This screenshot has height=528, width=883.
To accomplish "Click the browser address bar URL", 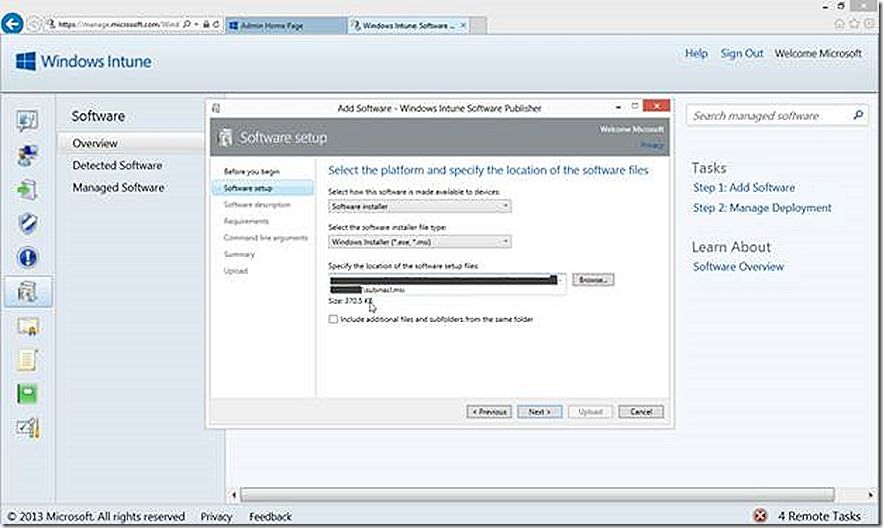I will [x=118, y=24].
